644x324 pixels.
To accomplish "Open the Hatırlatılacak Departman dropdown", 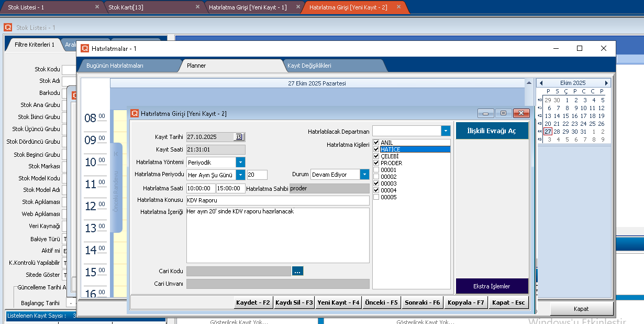I will coord(446,131).
